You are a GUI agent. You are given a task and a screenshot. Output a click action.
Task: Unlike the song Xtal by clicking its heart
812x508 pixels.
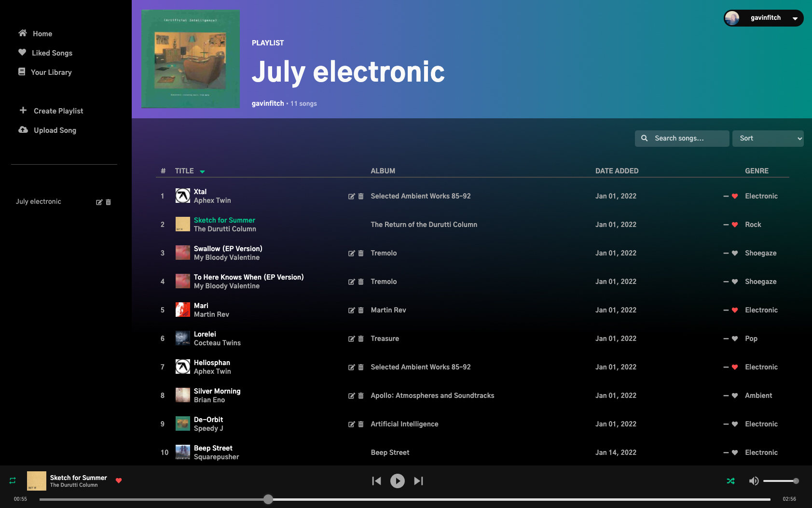coord(734,196)
